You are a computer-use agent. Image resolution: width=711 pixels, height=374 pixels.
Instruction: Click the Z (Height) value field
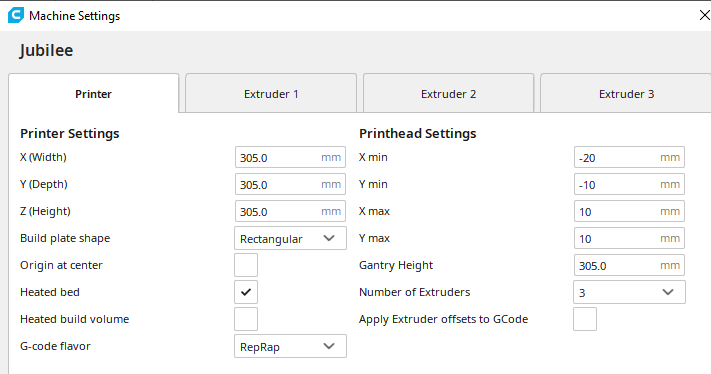pyautogui.click(x=290, y=211)
